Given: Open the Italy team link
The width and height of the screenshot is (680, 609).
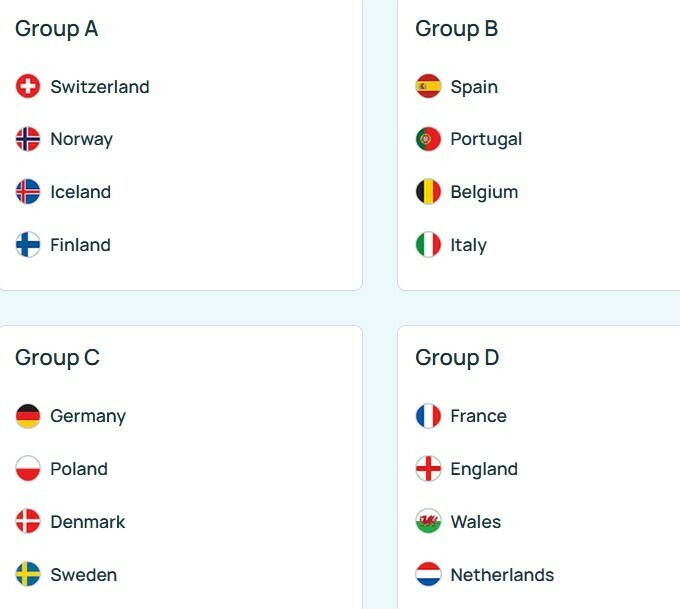Looking at the screenshot, I should (x=468, y=245).
